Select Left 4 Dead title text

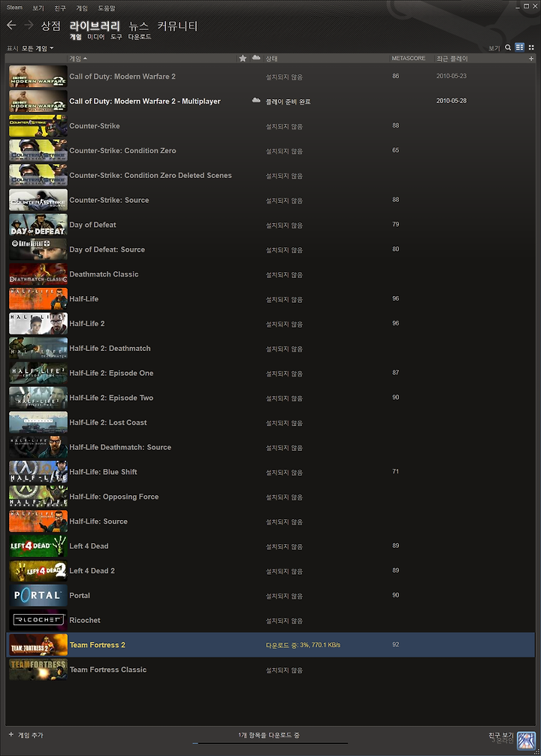tap(89, 546)
